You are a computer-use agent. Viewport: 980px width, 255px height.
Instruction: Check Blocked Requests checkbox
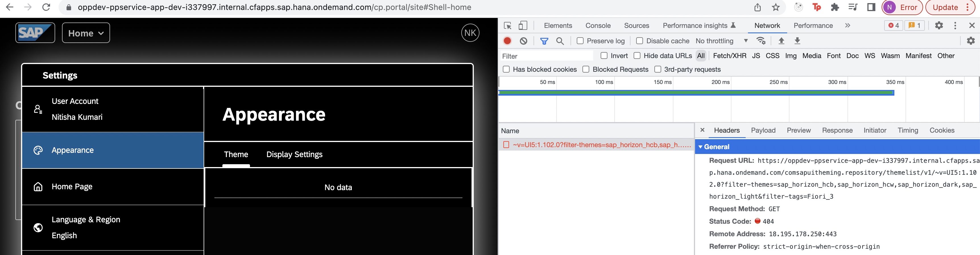tap(586, 69)
